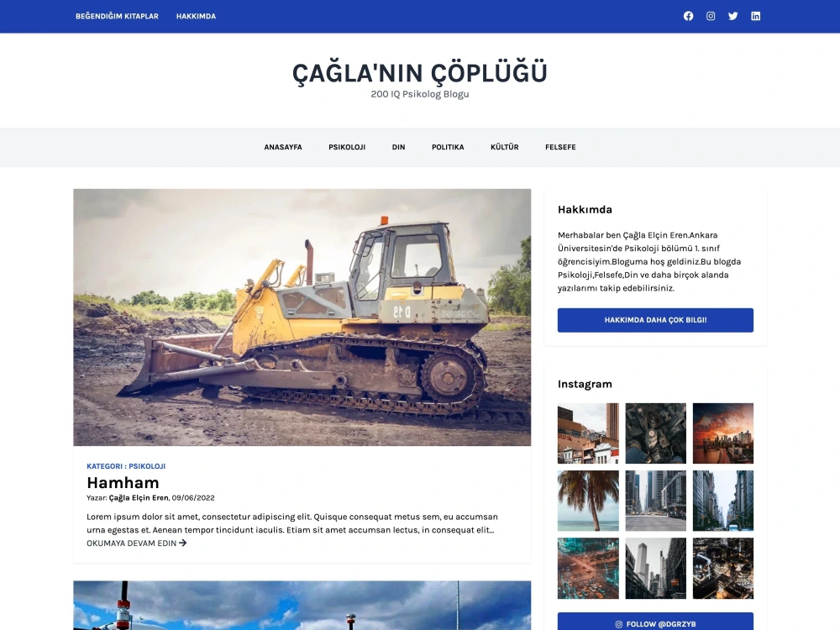The height and width of the screenshot is (630, 840).
Task: Open the Kültür category menu
Action: pyautogui.click(x=505, y=147)
